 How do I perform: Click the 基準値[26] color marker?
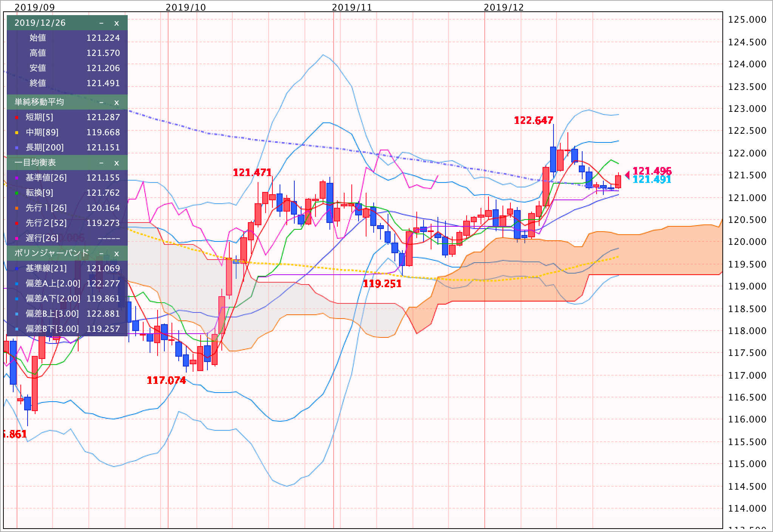[x=16, y=178]
